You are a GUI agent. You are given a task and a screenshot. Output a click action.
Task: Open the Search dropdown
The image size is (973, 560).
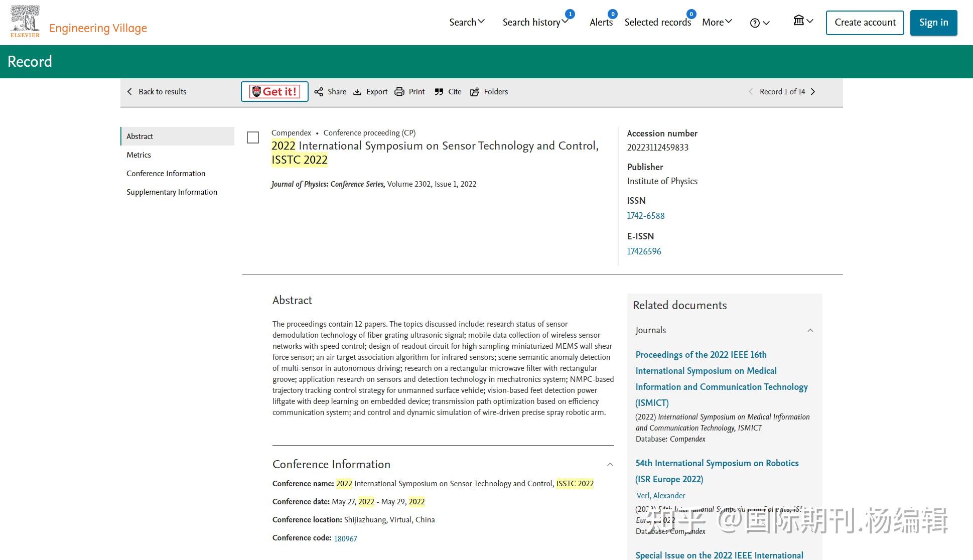467,22
